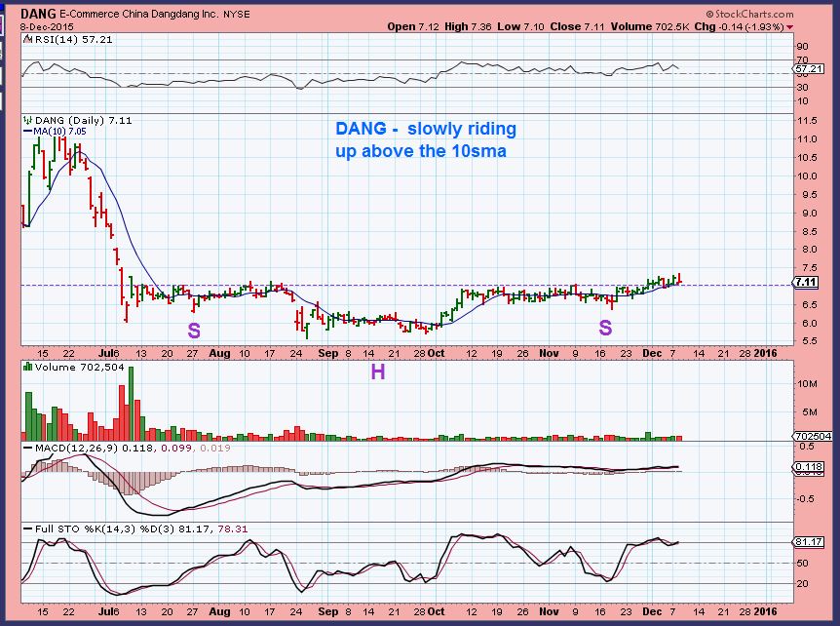Open the StockCharts.com link
Screen dimensions: 840x626
click(x=749, y=15)
